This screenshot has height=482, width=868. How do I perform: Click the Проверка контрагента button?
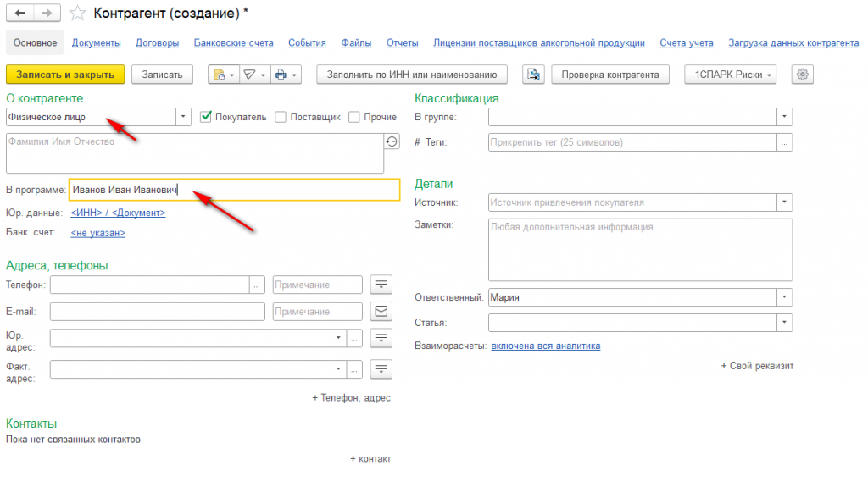coord(610,75)
